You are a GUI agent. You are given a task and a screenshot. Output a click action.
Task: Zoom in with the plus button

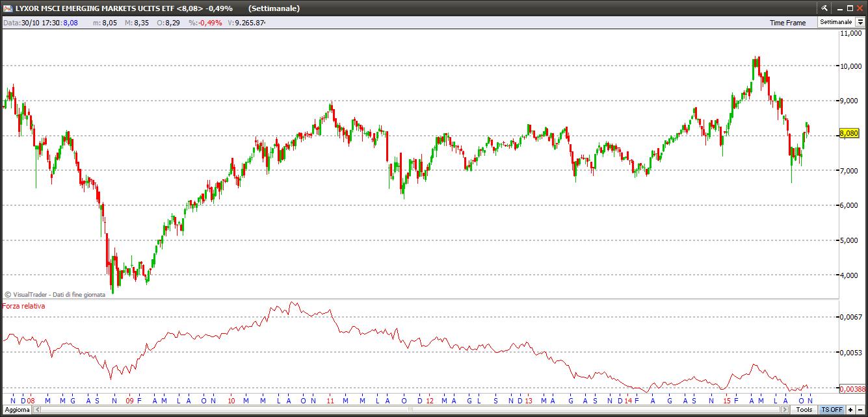[x=850, y=410]
